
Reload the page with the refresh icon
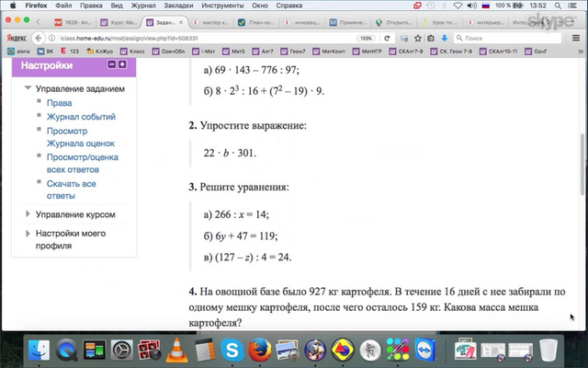[x=387, y=39]
